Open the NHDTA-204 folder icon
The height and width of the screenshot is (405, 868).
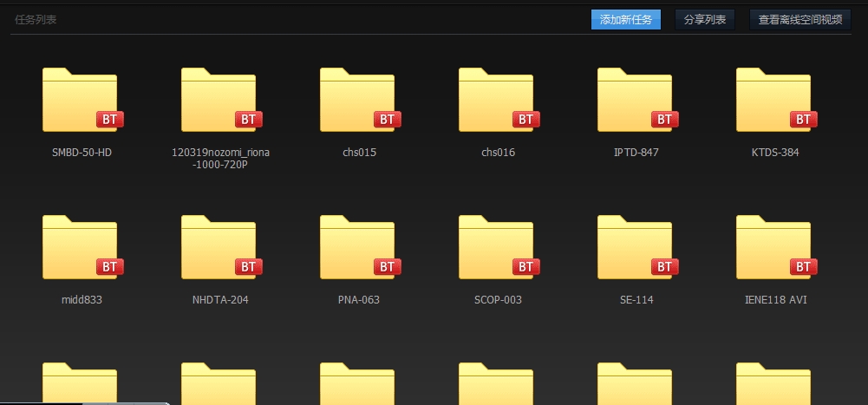(221, 247)
